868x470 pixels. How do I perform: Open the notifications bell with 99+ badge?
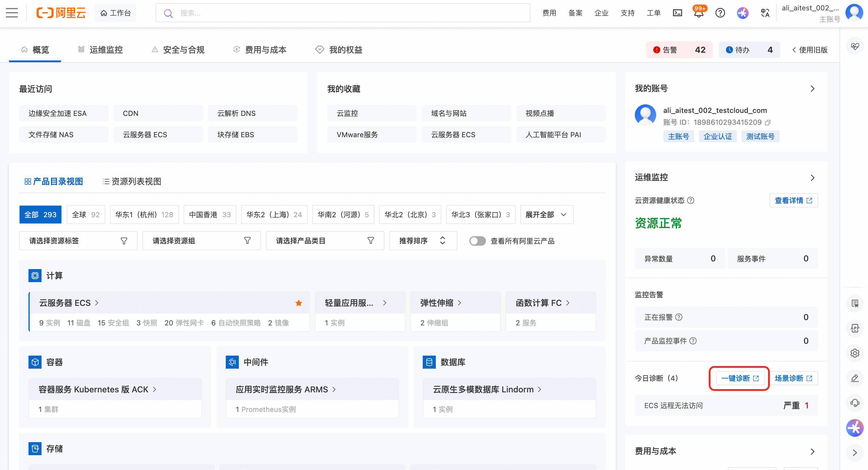[x=699, y=13]
